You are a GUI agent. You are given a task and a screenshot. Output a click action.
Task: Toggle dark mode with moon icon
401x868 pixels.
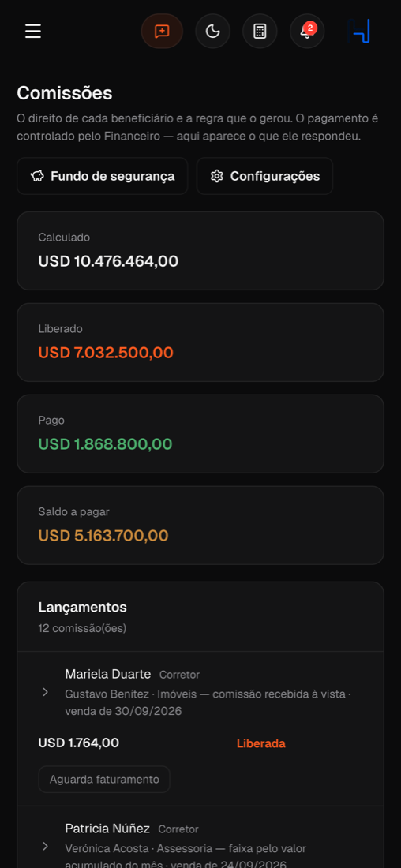(212, 31)
